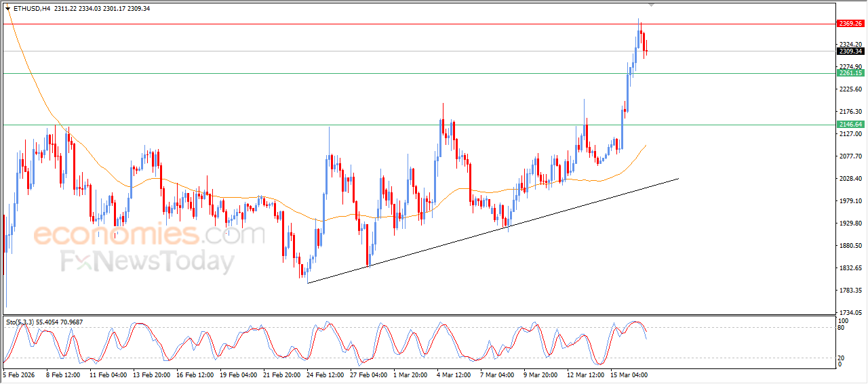Screen dimensions: 868x384
Task: Click the 21 Feb 20:00 time label
Action: tap(283, 374)
